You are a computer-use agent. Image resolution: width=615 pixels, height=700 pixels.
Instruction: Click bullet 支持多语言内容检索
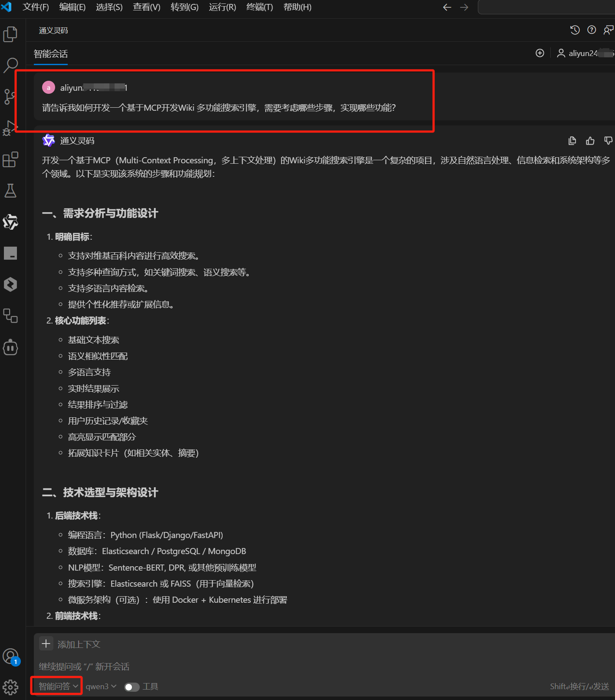pyautogui.click(x=109, y=288)
